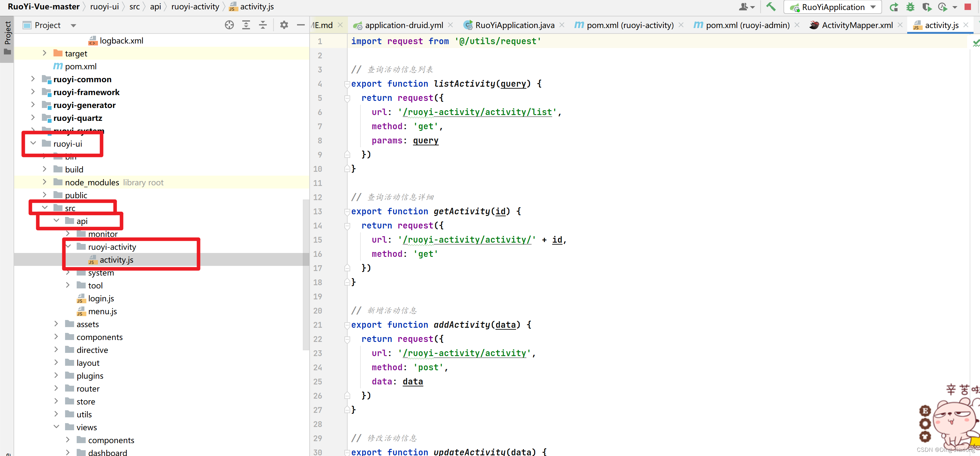Toggle code fold at getActivity function line
Image resolution: width=980 pixels, height=456 pixels.
tap(347, 212)
